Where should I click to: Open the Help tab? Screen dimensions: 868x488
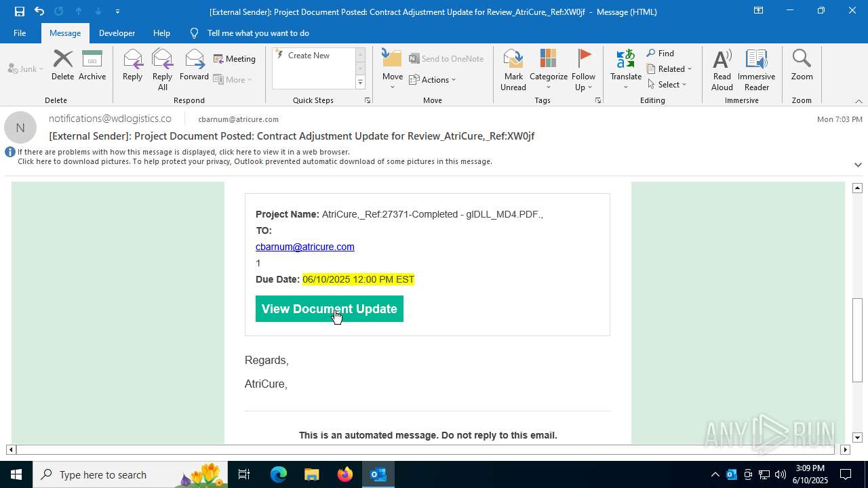point(161,33)
